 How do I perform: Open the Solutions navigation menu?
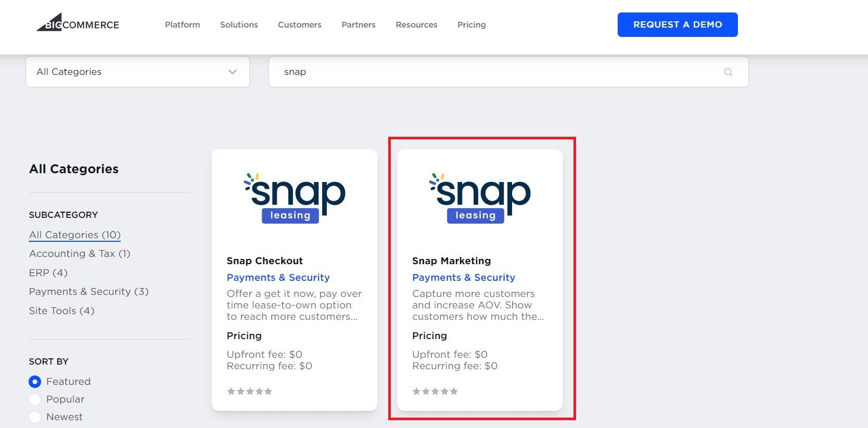click(239, 24)
